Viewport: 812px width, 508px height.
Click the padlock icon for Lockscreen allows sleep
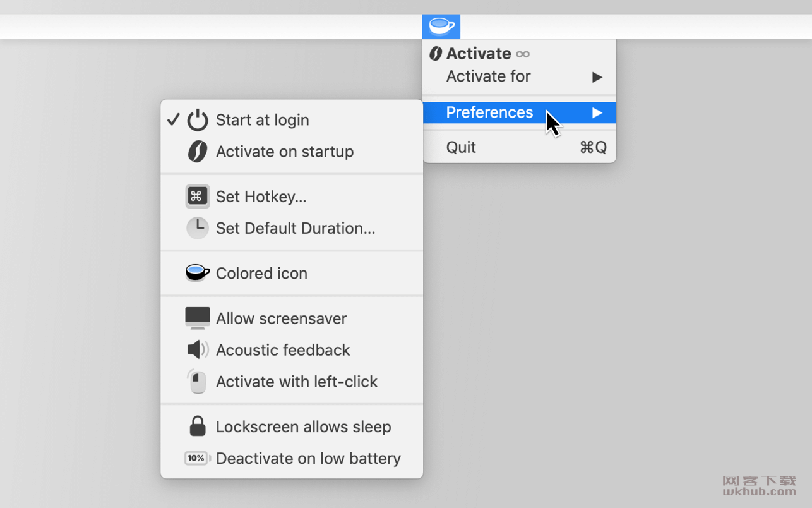click(x=198, y=426)
